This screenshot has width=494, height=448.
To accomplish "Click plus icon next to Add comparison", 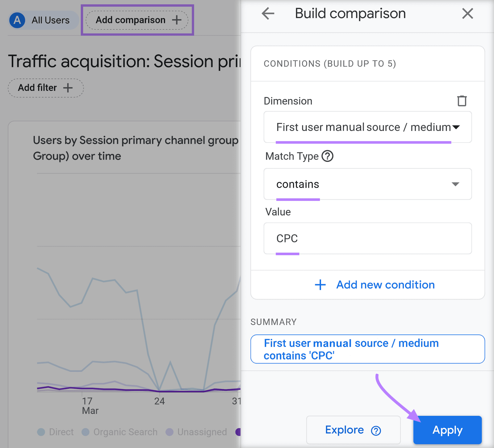I will click(x=177, y=20).
